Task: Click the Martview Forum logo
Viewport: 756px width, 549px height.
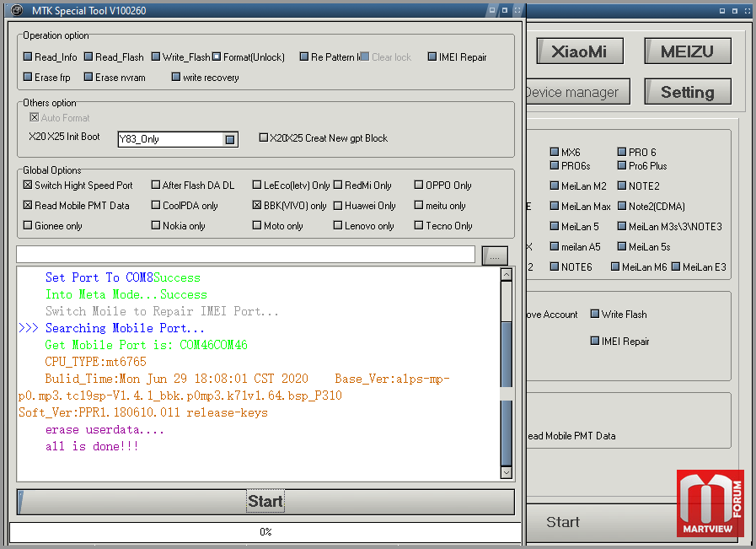Action: (x=710, y=503)
